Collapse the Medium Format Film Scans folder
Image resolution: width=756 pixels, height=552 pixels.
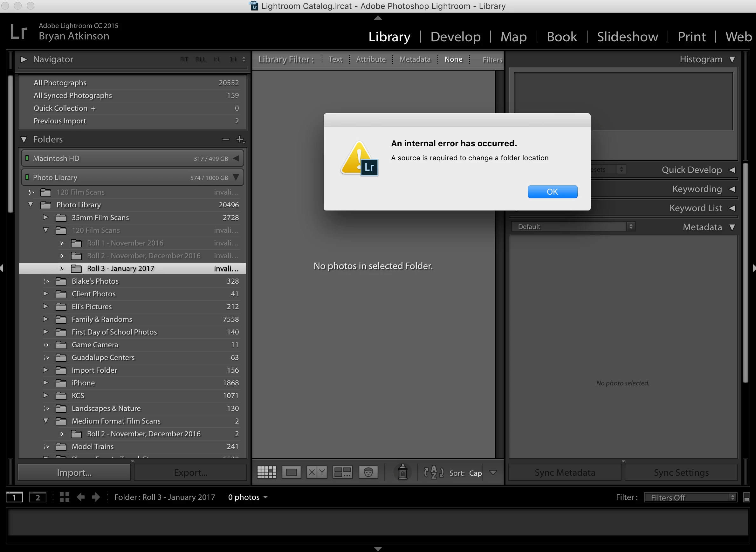[46, 421]
